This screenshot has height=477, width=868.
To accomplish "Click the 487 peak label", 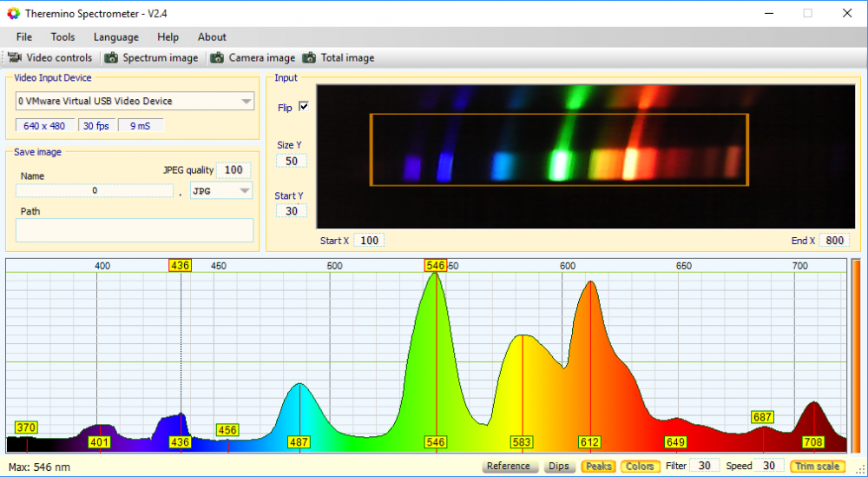I will pyautogui.click(x=299, y=442).
